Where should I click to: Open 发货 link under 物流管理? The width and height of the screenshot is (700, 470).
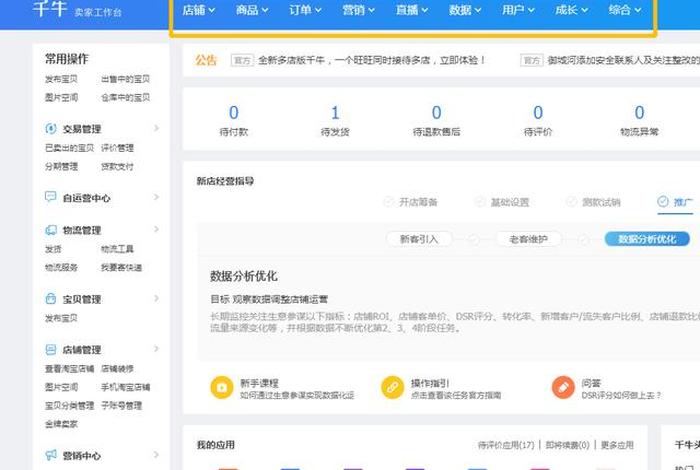click(x=53, y=249)
